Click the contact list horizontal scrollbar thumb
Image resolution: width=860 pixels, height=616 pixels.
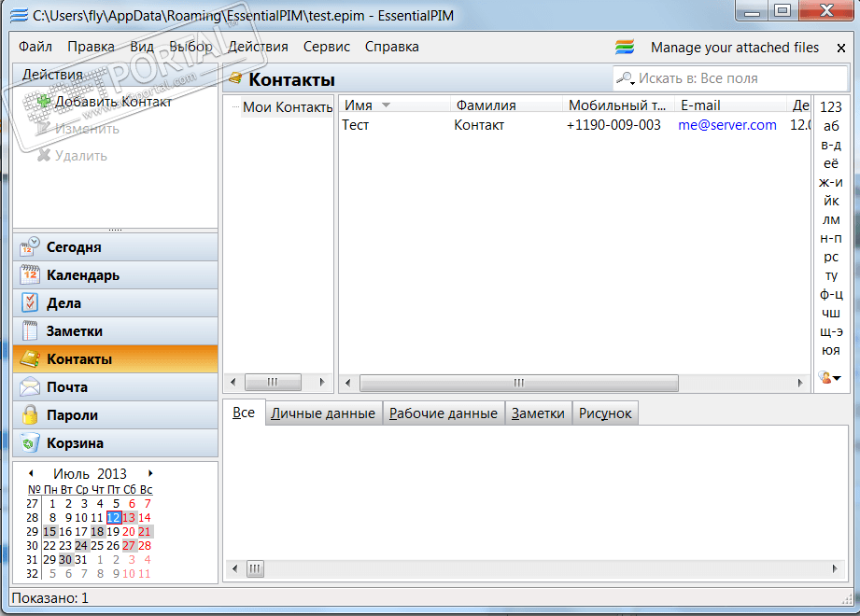[519, 383]
